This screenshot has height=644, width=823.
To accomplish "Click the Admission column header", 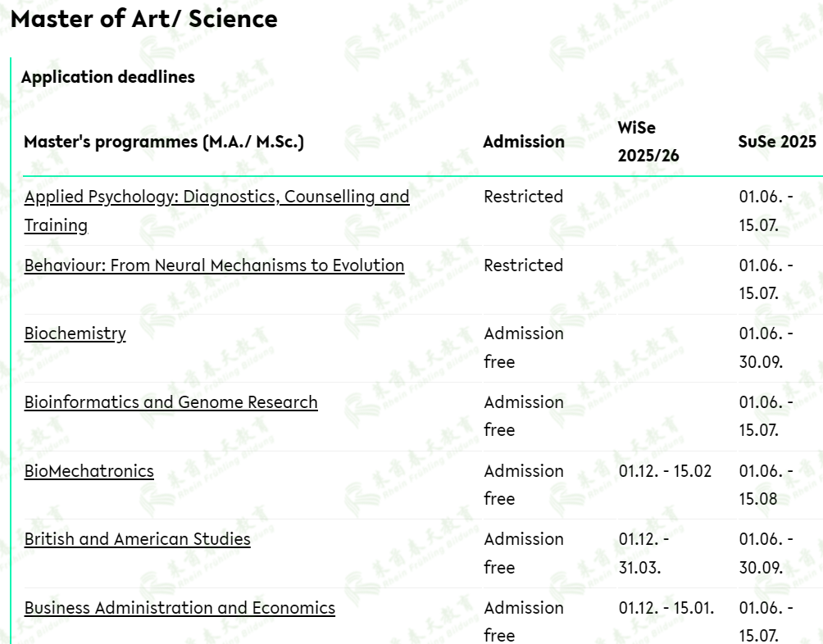I will [x=524, y=142].
